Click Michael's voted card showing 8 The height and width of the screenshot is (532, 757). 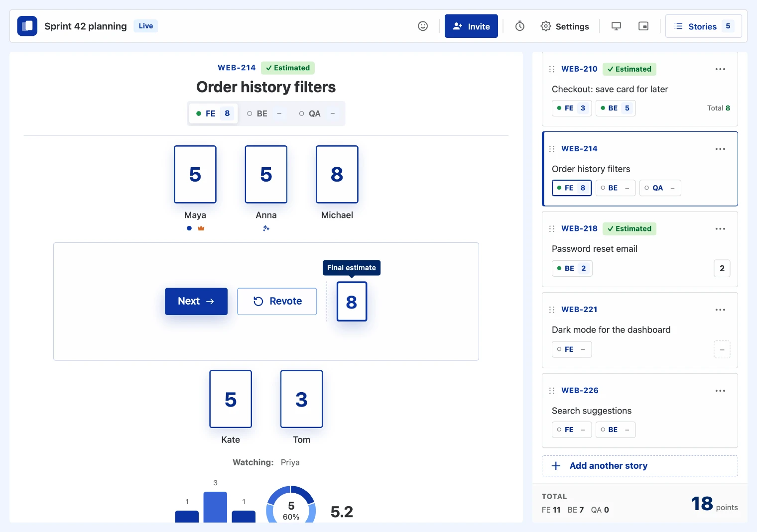coord(337,174)
